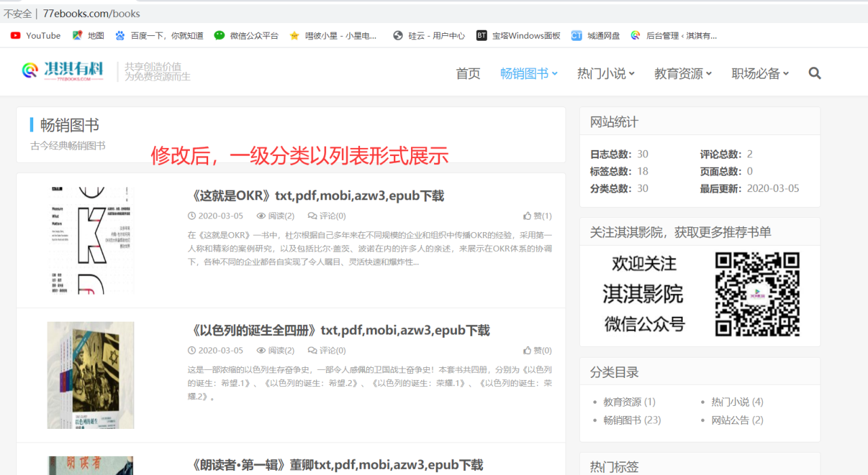Open the 硅云 - 用户中心 bookmark
This screenshot has height=475, width=868.
coord(397,35)
